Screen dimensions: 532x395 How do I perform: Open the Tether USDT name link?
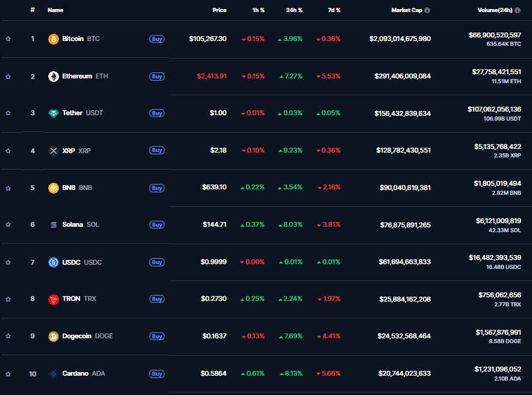83,113
